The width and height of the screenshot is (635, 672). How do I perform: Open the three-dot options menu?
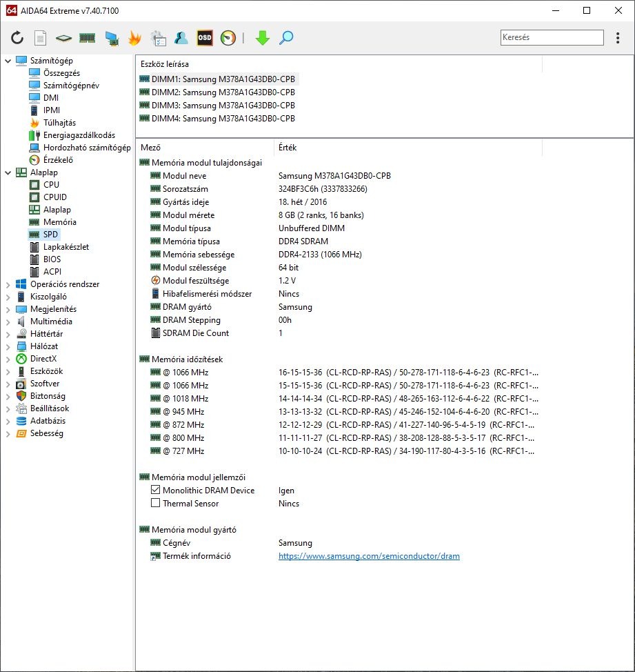618,38
